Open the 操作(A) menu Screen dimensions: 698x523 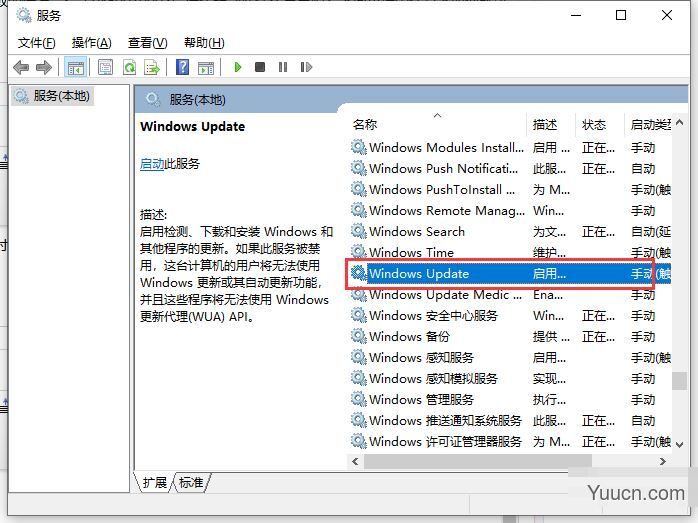[x=91, y=43]
